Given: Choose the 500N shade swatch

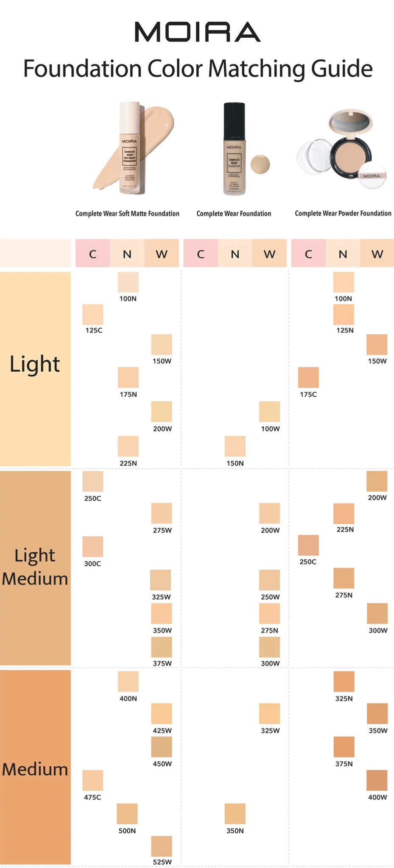Looking at the screenshot, I should click(127, 814).
